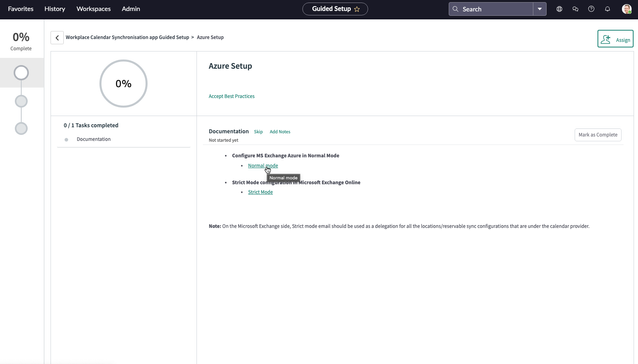This screenshot has height=364, width=638.
Task: Open the notifications bell icon
Action: pyautogui.click(x=607, y=9)
